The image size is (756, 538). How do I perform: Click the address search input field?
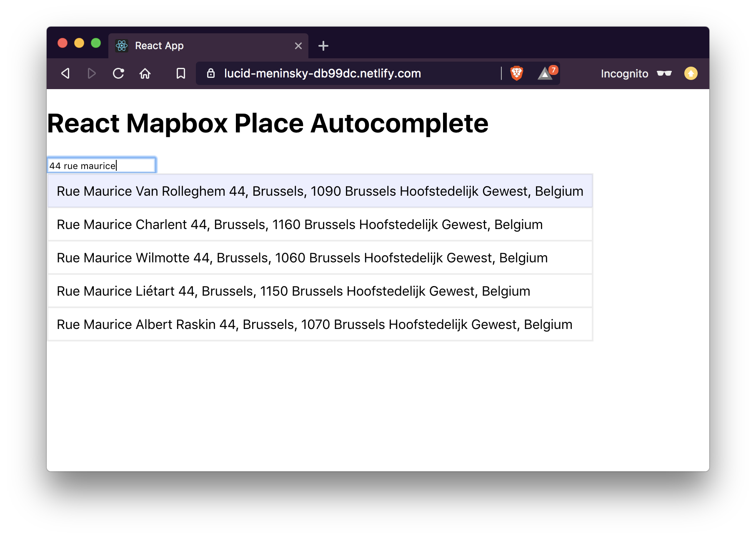pos(101,165)
